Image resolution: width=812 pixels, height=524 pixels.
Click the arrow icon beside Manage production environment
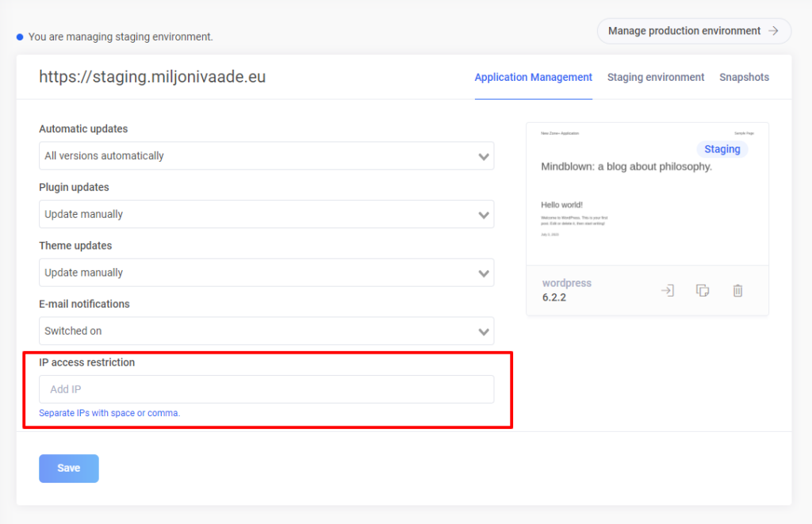point(774,31)
